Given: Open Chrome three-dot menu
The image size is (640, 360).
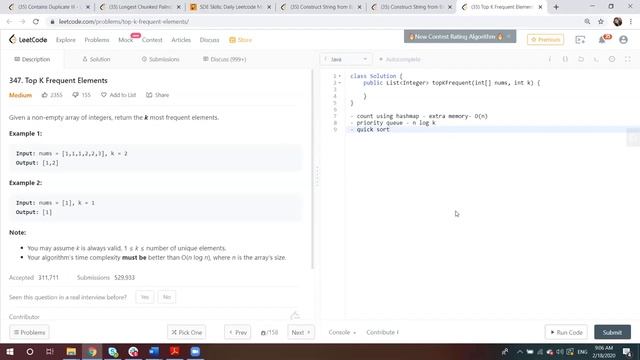Looking at the screenshot, I should [x=631, y=22].
